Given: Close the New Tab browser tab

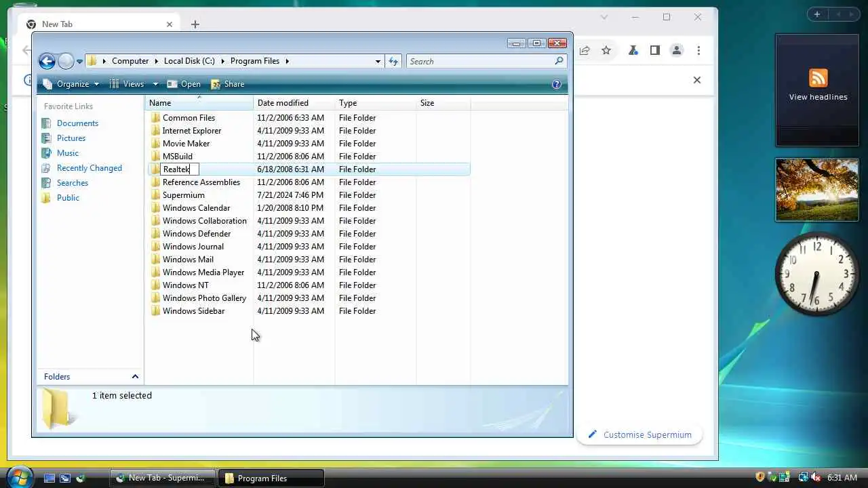Looking at the screenshot, I should tap(170, 24).
